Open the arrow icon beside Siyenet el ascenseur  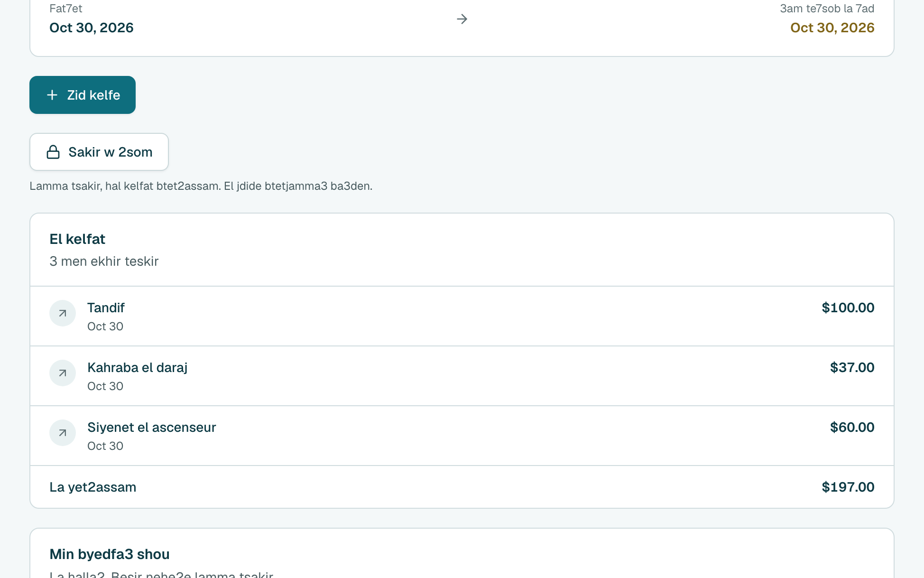tap(63, 433)
